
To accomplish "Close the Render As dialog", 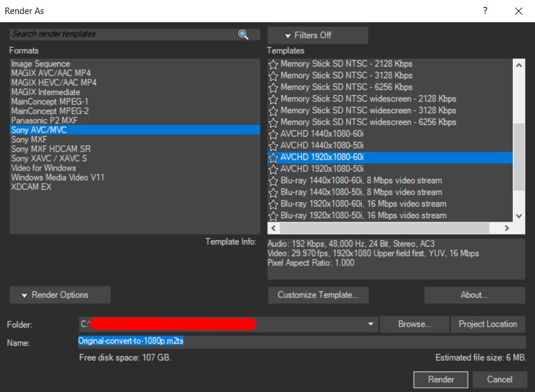I will click(518, 11).
